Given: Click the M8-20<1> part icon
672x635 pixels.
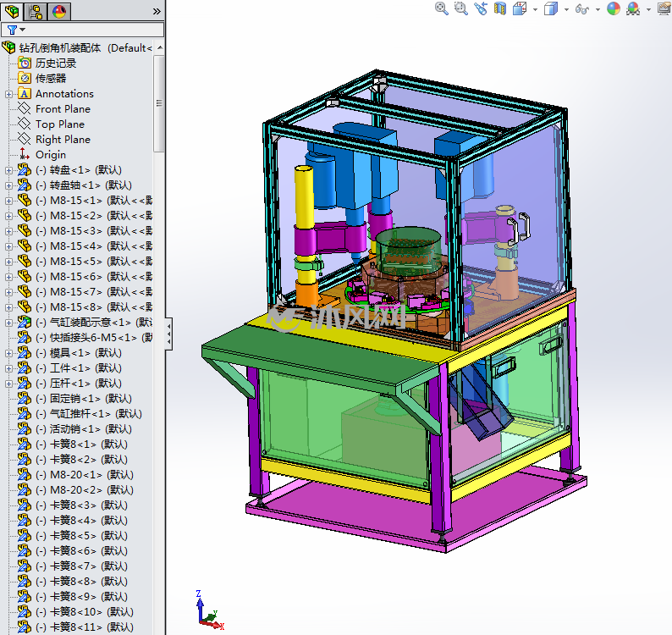Looking at the screenshot, I should tap(25, 474).
